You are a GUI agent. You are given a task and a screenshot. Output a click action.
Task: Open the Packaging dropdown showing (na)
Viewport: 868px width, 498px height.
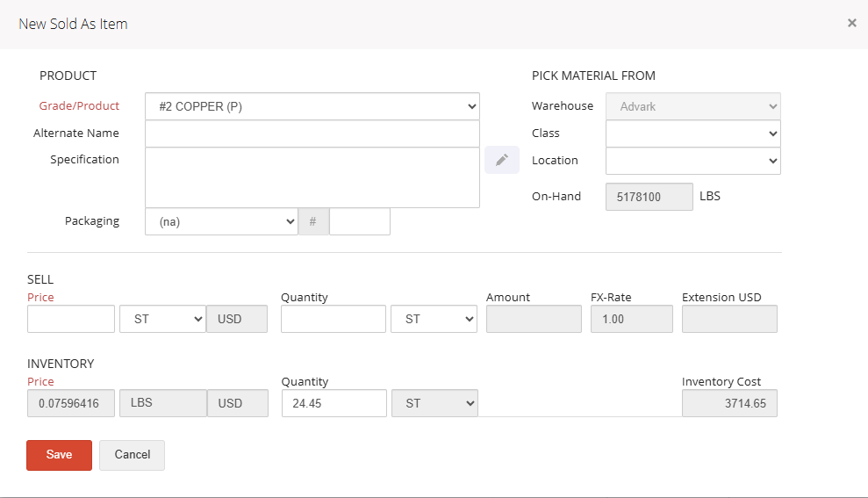pyautogui.click(x=221, y=221)
